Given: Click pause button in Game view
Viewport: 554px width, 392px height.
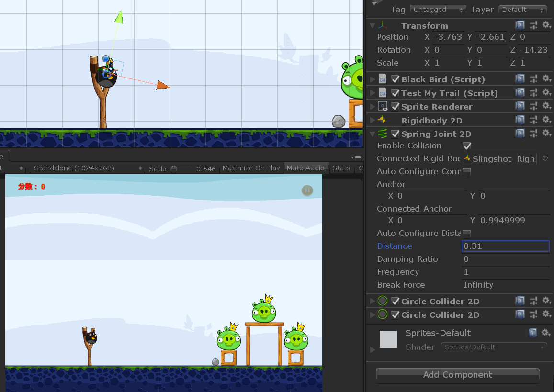Looking at the screenshot, I should (x=307, y=190).
